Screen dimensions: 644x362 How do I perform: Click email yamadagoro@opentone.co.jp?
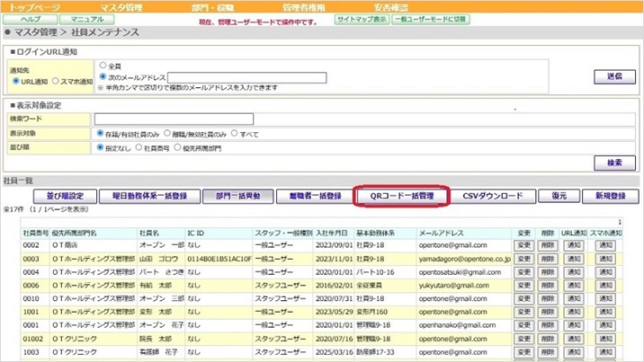464,259
